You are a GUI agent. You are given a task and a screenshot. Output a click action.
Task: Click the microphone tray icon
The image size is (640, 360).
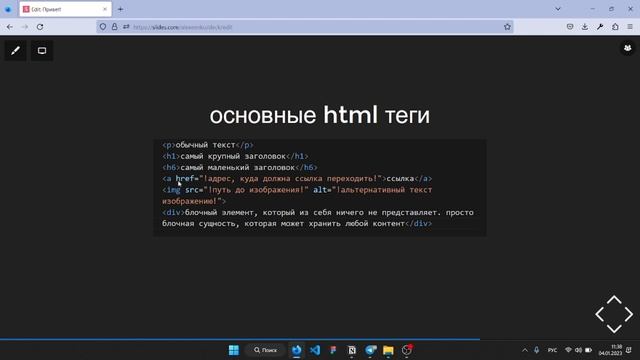[x=537, y=350]
